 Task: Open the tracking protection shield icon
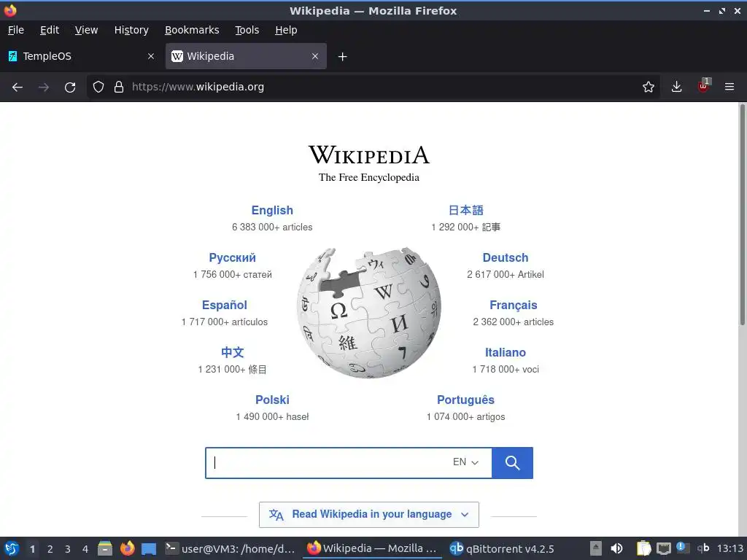coord(98,87)
